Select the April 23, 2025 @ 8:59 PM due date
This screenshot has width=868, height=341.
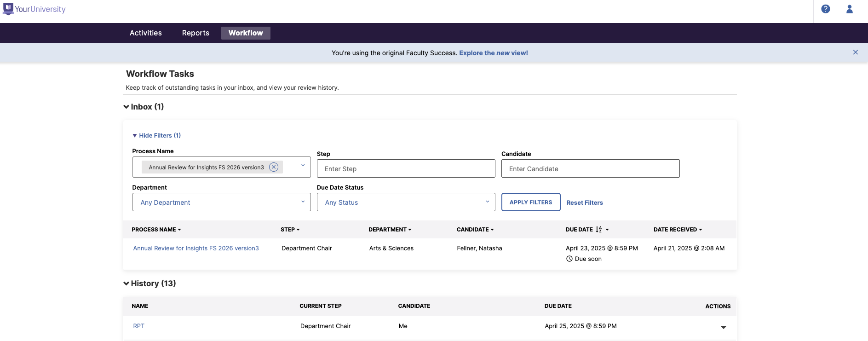pyautogui.click(x=602, y=248)
